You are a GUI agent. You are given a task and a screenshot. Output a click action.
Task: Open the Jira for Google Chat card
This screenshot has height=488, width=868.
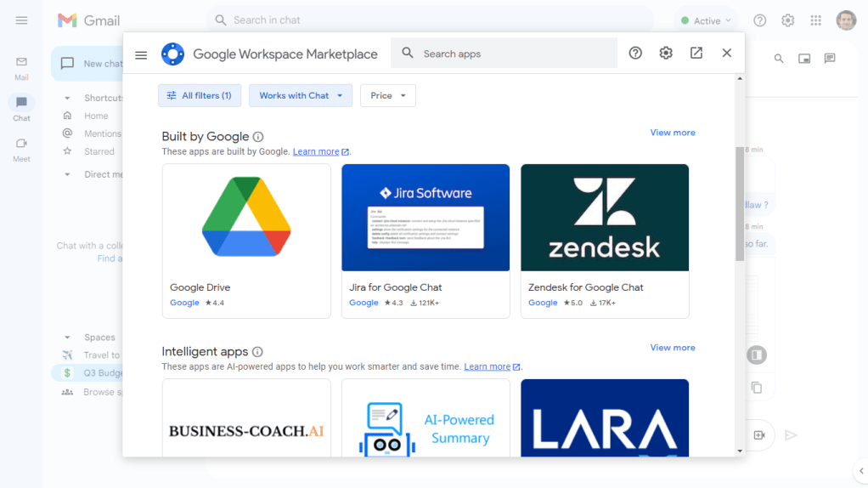tap(426, 241)
